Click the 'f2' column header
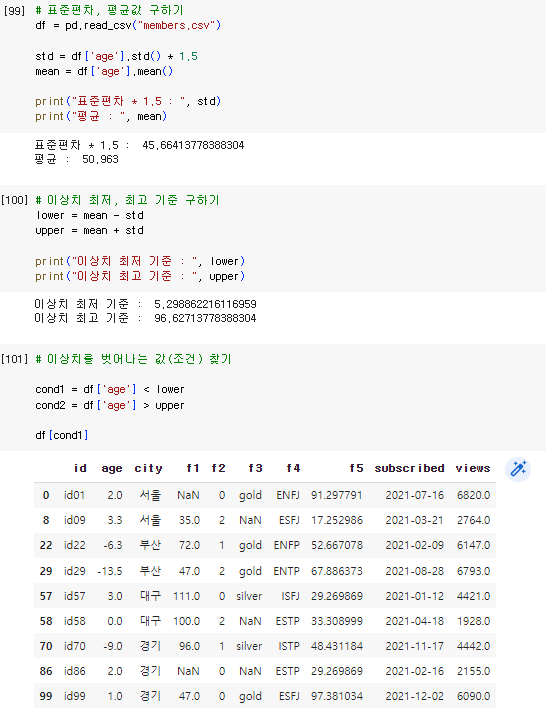Screen dimensions: 546x711 pyautogui.click(x=218, y=468)
